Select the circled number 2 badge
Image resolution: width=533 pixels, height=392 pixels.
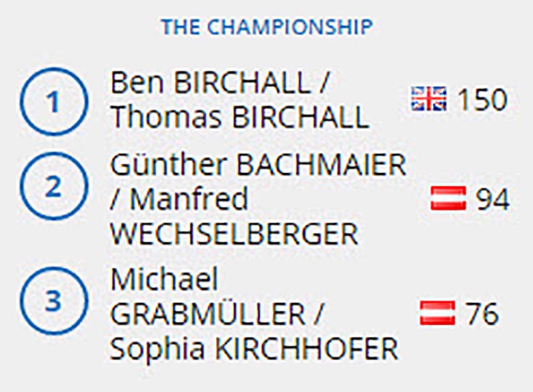(x=53, y=186)
